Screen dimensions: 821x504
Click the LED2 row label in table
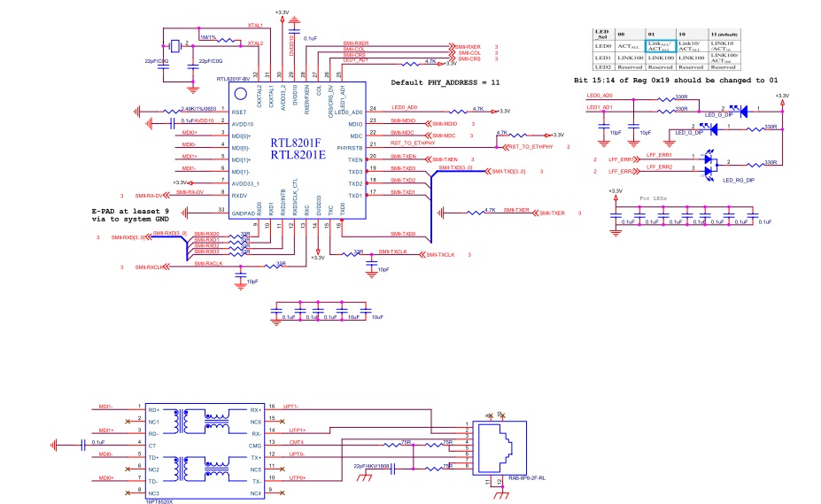[x=602, y=67]
